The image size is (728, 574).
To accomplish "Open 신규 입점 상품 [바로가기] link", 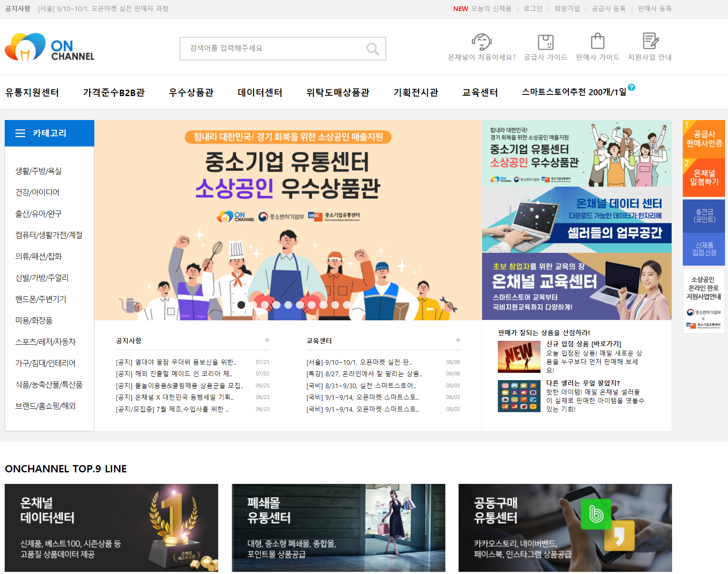I will 584,344.
